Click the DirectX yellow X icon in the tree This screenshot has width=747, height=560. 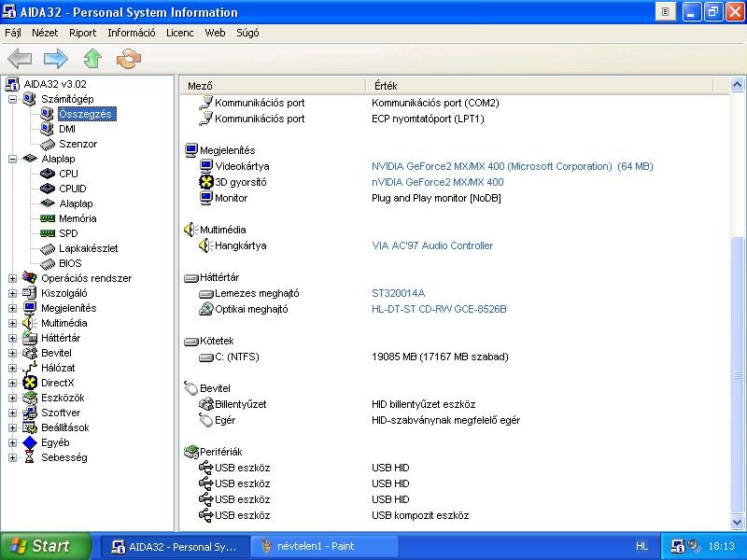point(30,383)
